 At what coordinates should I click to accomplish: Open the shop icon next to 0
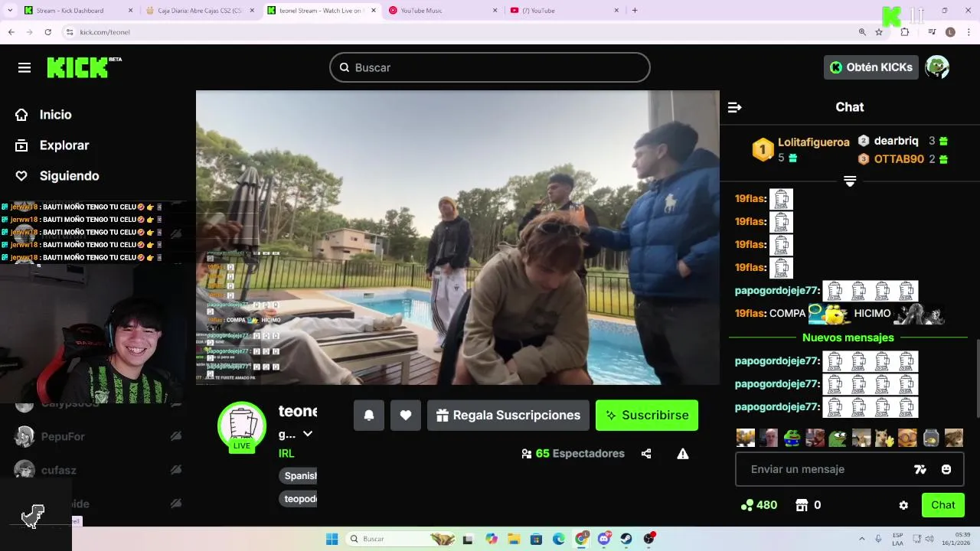point(802,505)
